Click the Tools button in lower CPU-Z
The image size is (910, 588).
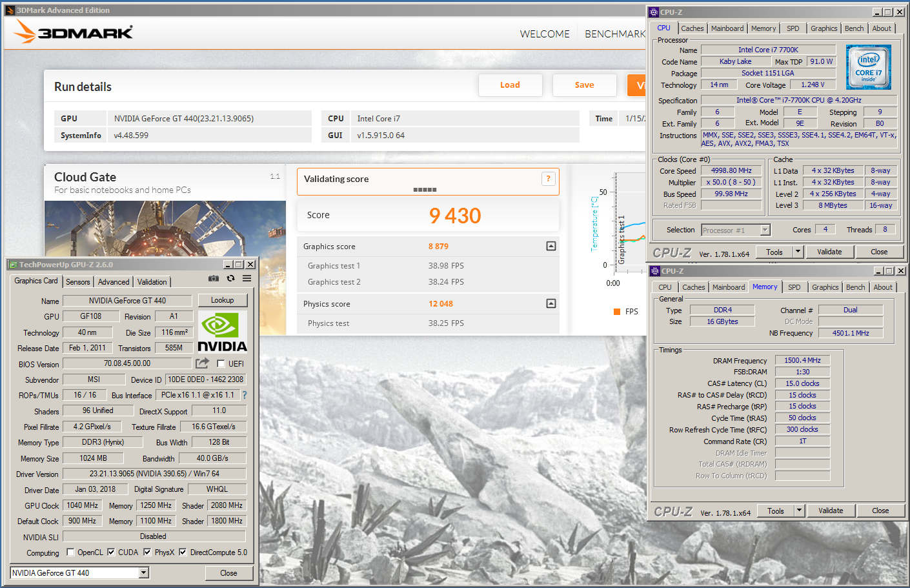(776, 511)
